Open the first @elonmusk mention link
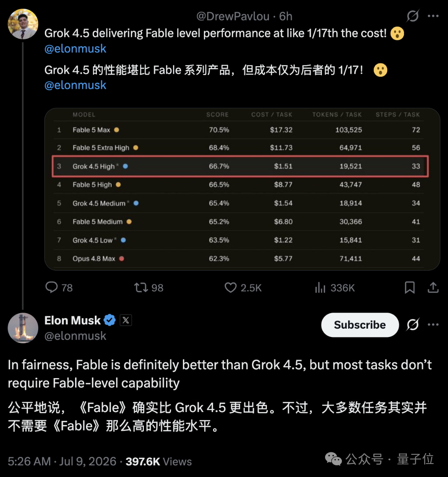This screenshot has width=448, height=477. click(x=75, y=49)
